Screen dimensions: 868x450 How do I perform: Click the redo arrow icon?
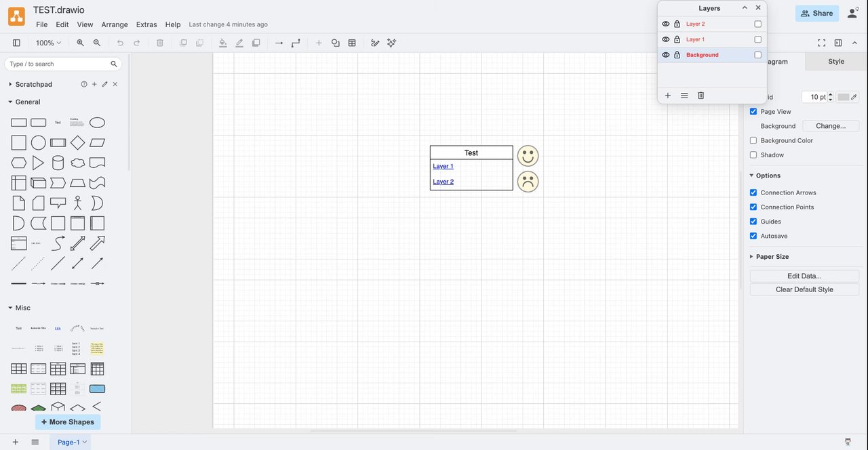[x=136, y=43]
